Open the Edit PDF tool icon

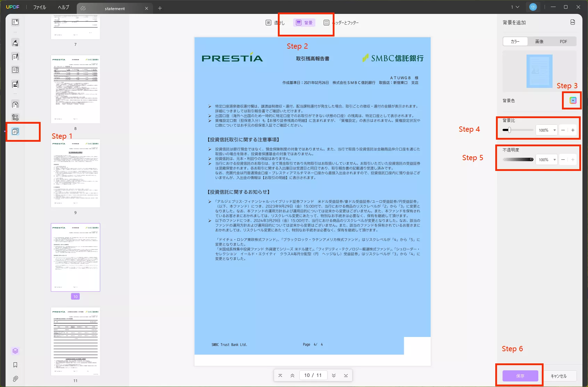coord(15,57)
